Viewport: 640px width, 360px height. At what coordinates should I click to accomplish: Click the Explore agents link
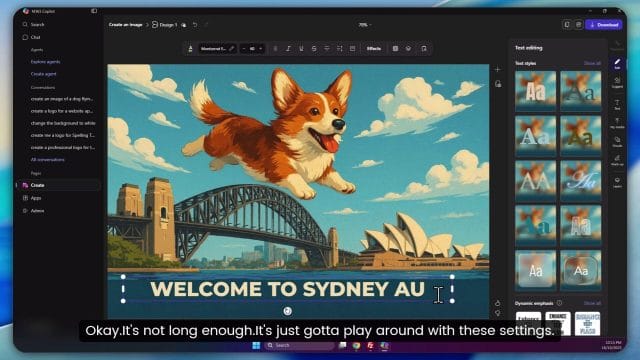(45, 62)
